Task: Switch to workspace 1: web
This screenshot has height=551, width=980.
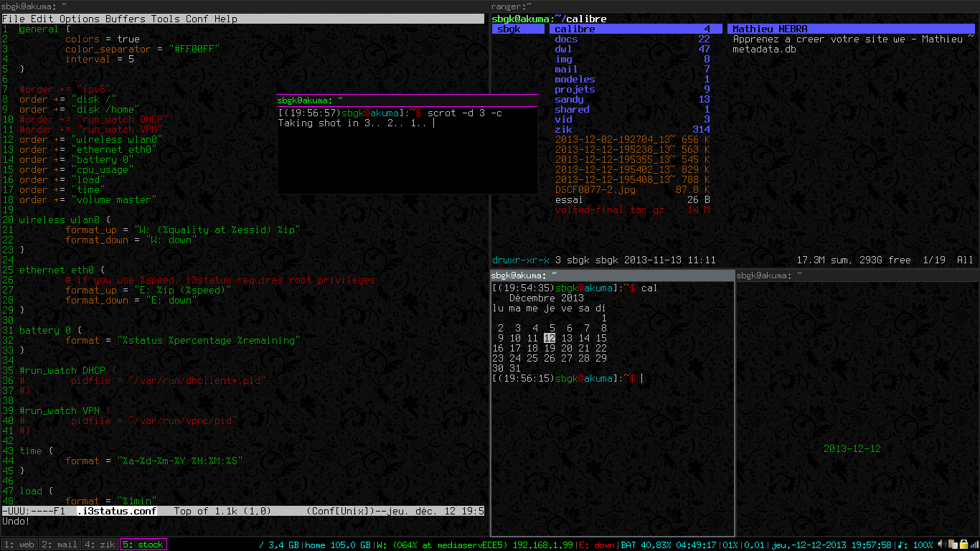Action: [19, 545]
